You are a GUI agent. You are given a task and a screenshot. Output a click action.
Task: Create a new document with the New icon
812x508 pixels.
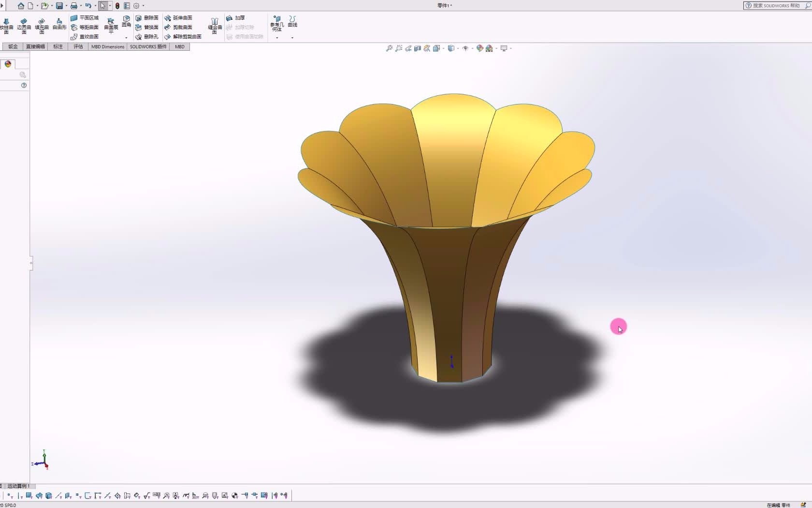[30, 6]
